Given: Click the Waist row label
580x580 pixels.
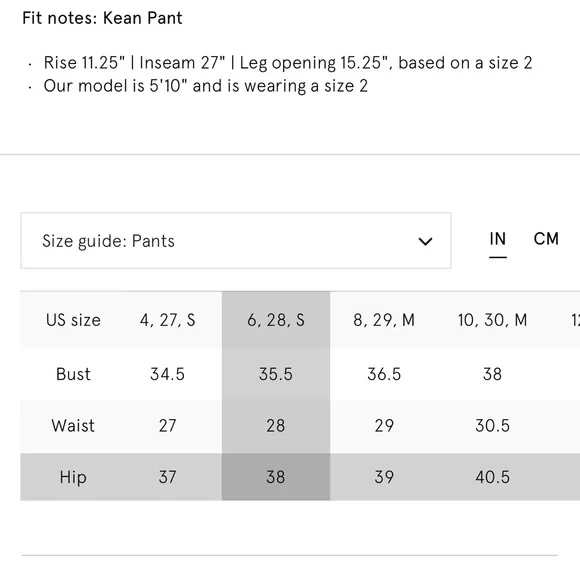Looking at the screenshot, I should pyautogui.click(x=73, y=425).
